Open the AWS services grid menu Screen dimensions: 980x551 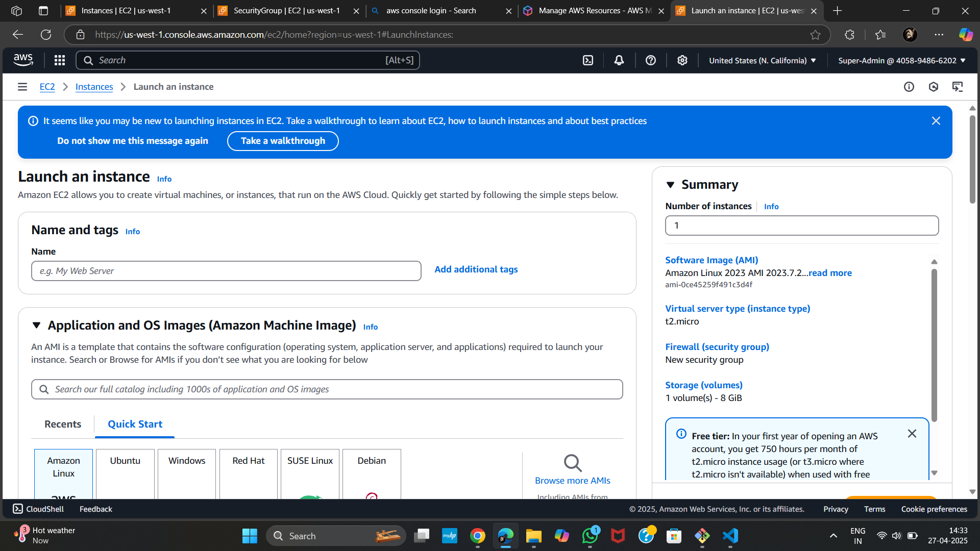[60, 60]
